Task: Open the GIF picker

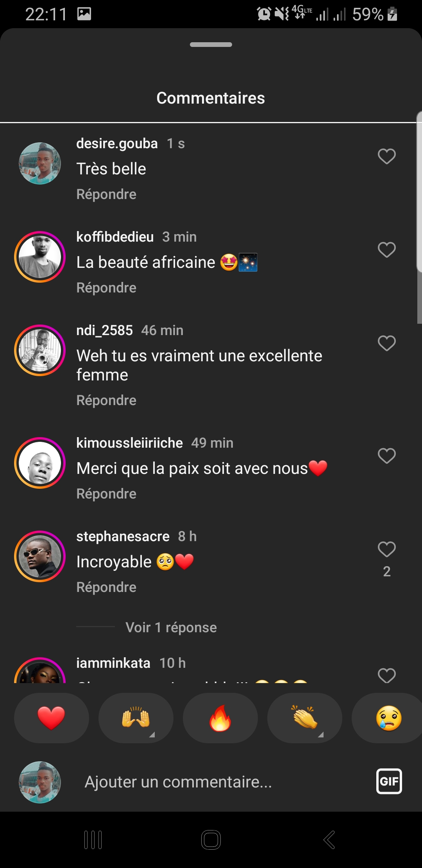Action: tap(389, 781)
